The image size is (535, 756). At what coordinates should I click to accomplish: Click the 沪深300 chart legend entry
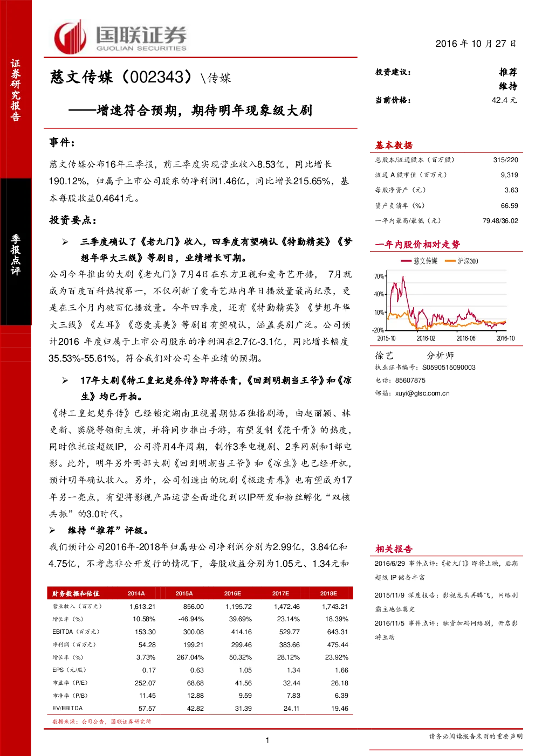pos(462,261)
